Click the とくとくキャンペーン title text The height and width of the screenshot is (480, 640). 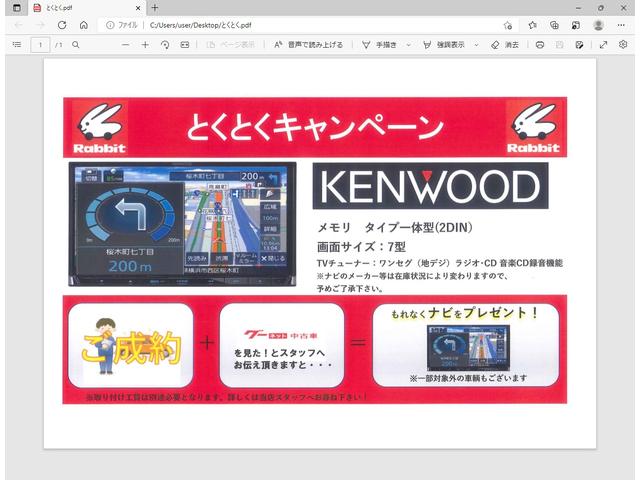click(315, 127)
